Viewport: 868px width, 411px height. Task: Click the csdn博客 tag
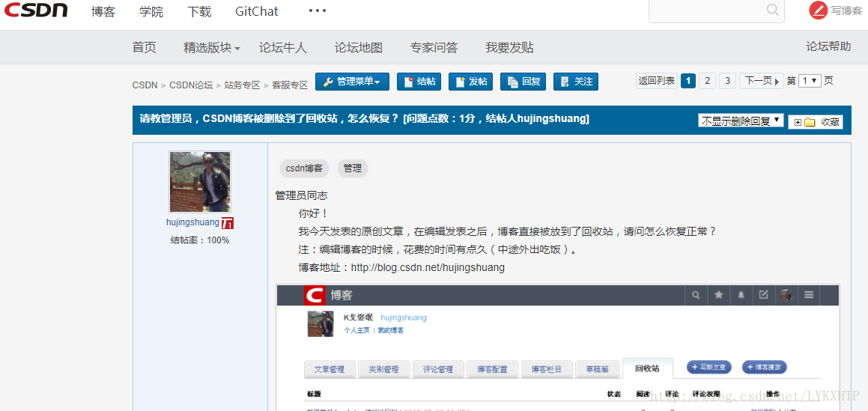pos(305,168)
